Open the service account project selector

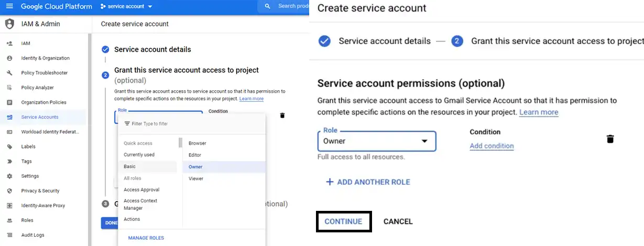(x=126, y=6)
